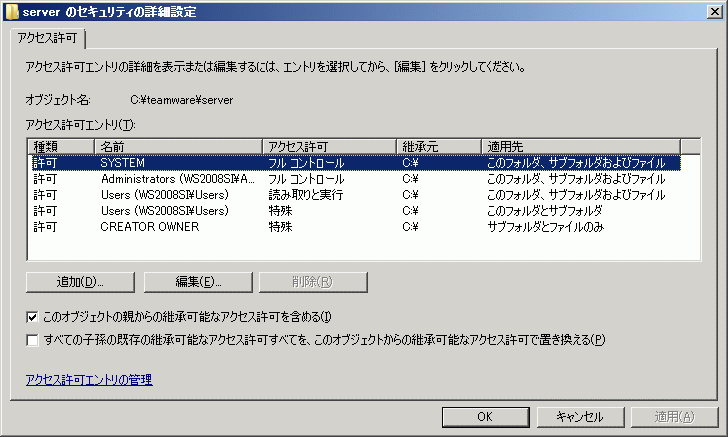Screen dimensions: 728x437
Task: Select Users entry applying to このフォルダとサブフォルダ
Action: click(355, 211)
